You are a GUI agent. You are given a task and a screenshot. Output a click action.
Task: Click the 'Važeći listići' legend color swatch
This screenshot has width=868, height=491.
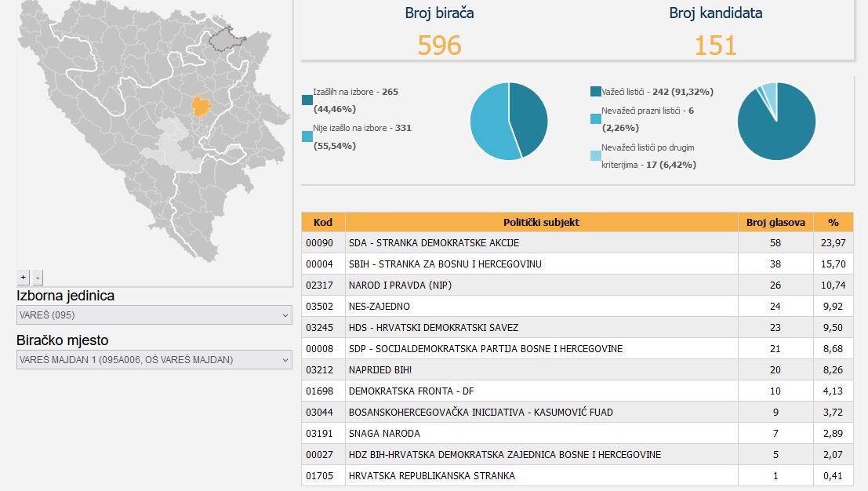(596, 92)
